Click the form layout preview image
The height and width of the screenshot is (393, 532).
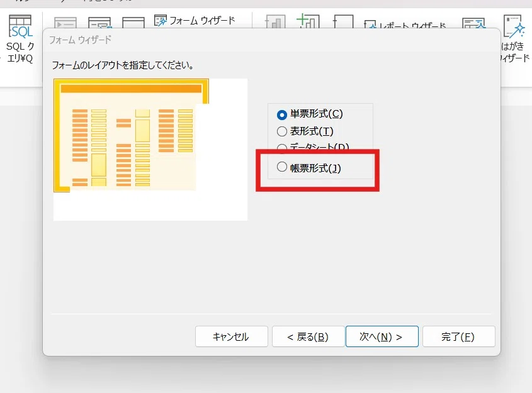150,150
